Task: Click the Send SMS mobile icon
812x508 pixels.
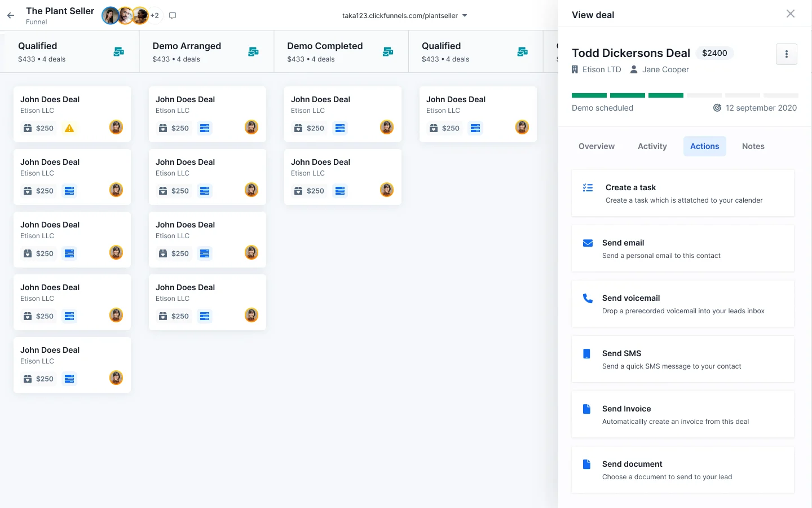Action: (586, 353)
